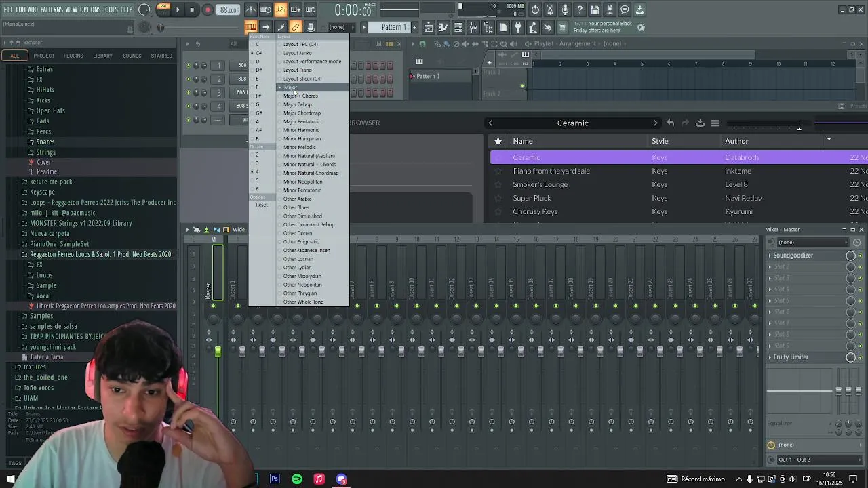Sort presets by Author column

[736, 141]
